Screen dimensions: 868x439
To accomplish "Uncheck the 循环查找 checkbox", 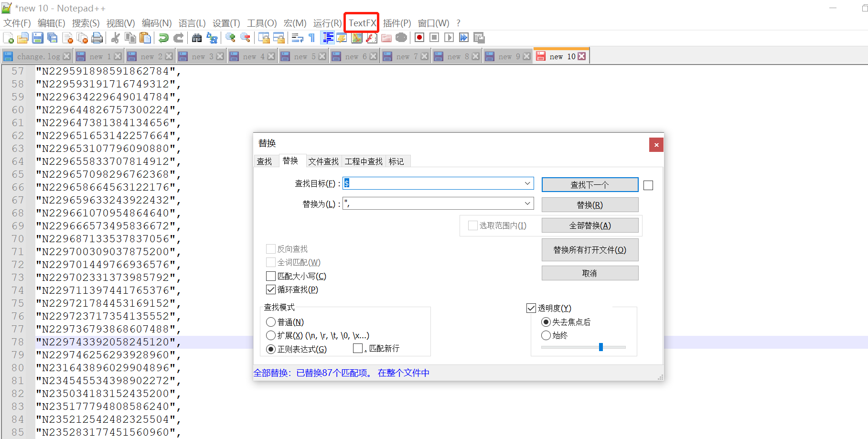I will [x=271, y=289].
